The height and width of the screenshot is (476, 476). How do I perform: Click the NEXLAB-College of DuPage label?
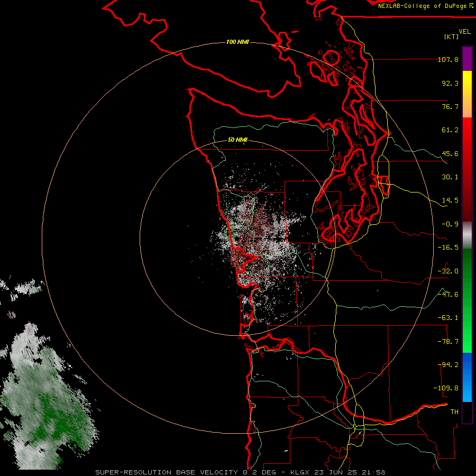coord(425,6)
